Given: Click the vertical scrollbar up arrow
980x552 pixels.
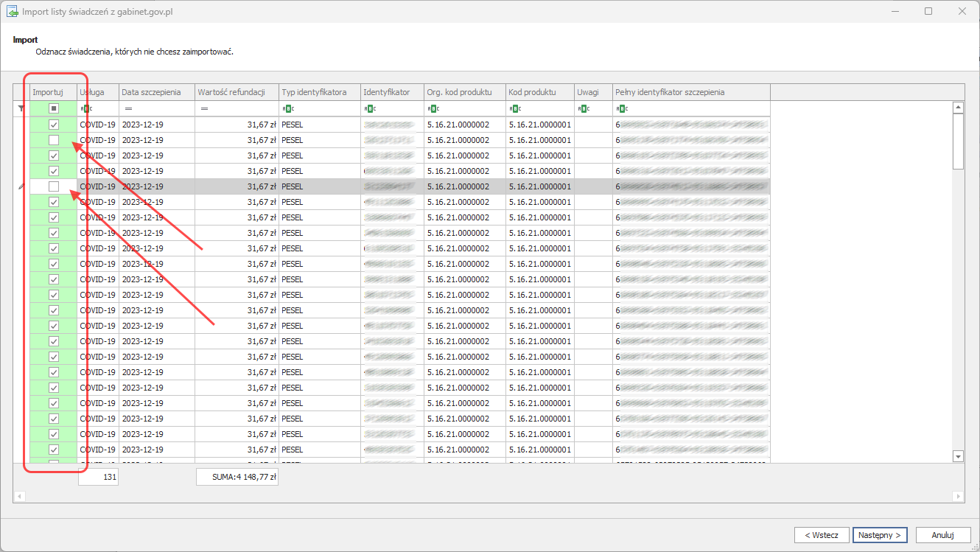Looking at the screenshot, I should click(958, 108).
